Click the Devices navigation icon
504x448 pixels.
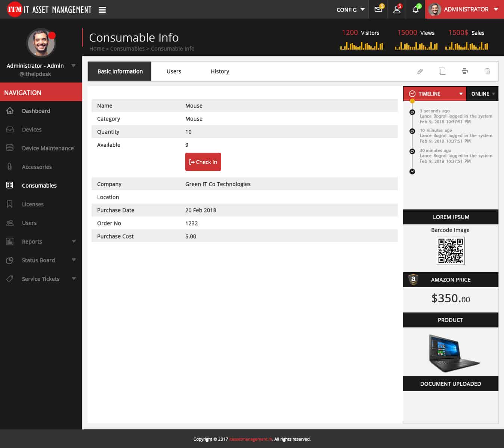coord(10,130)
